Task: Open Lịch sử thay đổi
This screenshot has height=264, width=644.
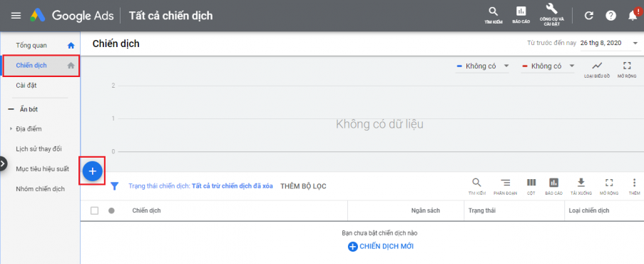Action: point(39,148)
